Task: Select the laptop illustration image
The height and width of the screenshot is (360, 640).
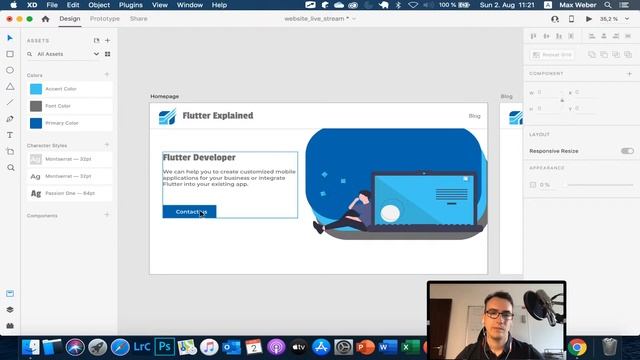Action: point(396,184)
